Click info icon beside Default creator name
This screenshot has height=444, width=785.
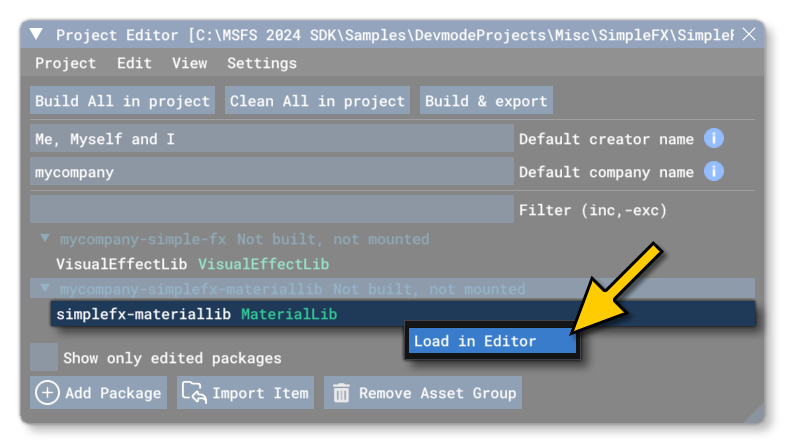713,139
